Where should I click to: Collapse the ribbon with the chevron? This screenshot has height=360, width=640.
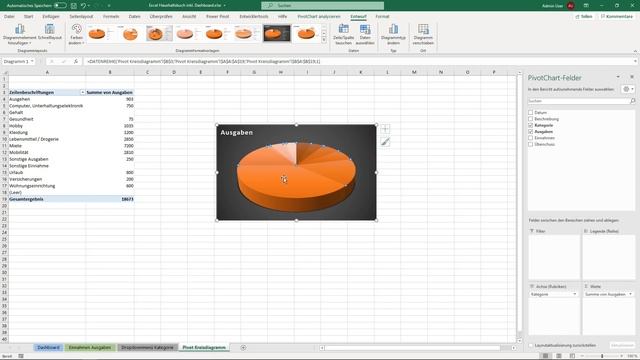click(635, 51)
